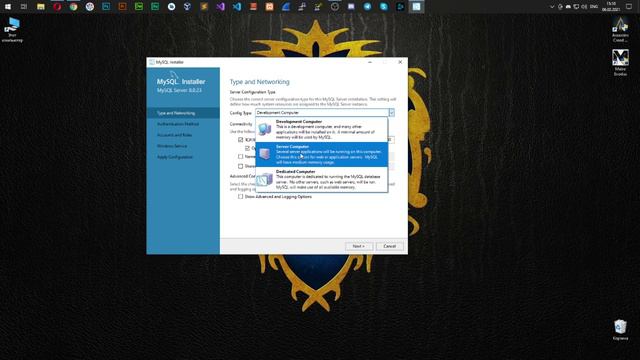640x360 pixels.
Task: Open the ENG language indicator
Action: click(x=594, y=7)
